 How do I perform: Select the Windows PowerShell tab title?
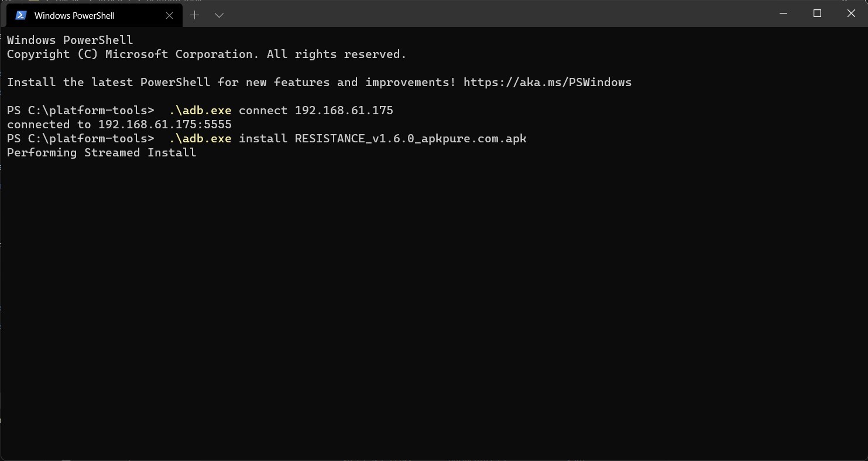[x=74, y=16]
